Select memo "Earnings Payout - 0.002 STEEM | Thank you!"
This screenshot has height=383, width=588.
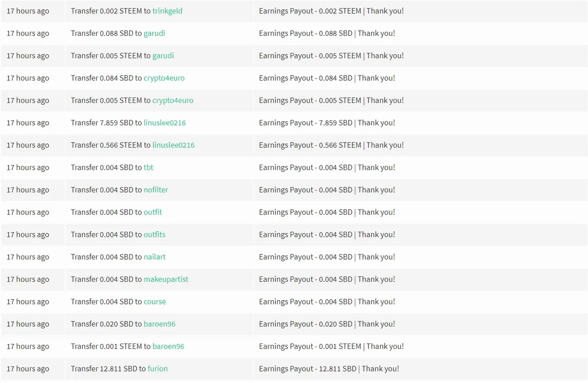click(x=331, y=11)
